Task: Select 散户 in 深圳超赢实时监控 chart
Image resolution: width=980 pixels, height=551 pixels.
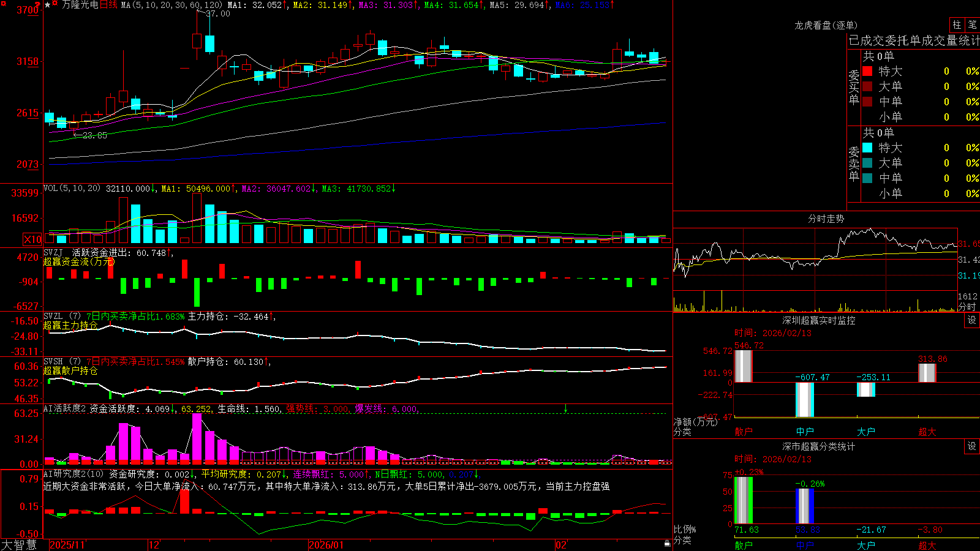Action: [x=744, y=432]
